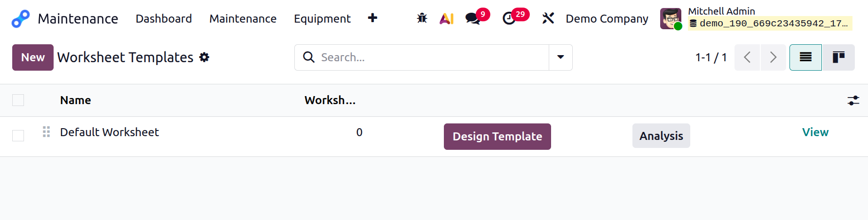Screen dimensions: 868x220
Task: Open the Demo Company switcher
Action: (x=607, y=19)
